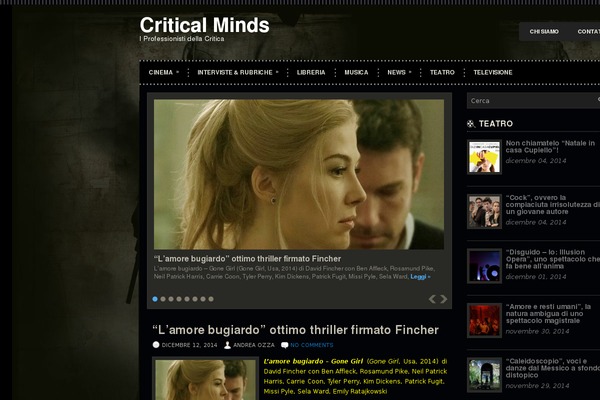Select the seventh slider pagination dot
This screenshot has height=400, width=600.
pos(203,299)
